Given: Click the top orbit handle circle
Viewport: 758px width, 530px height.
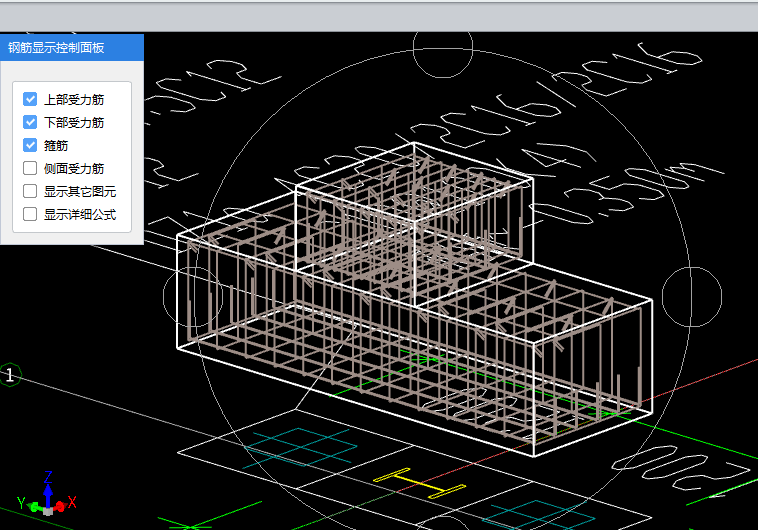Looking at the screenshot, I should click(443, 48).
